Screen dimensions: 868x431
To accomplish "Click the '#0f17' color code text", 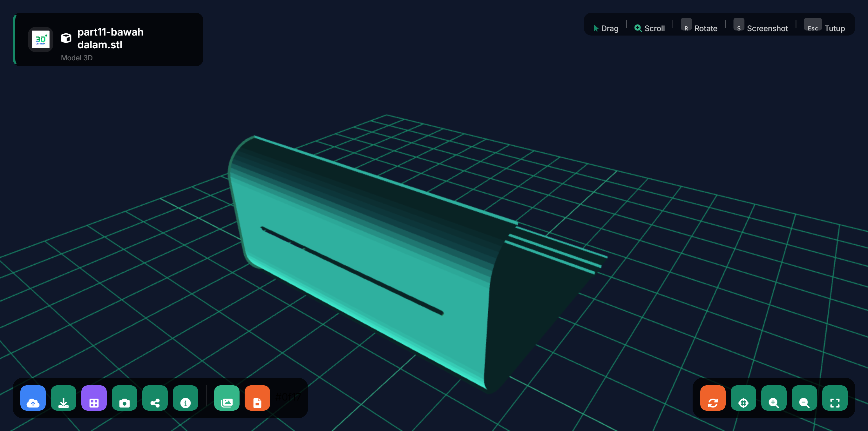I will [x=288, y=397].
